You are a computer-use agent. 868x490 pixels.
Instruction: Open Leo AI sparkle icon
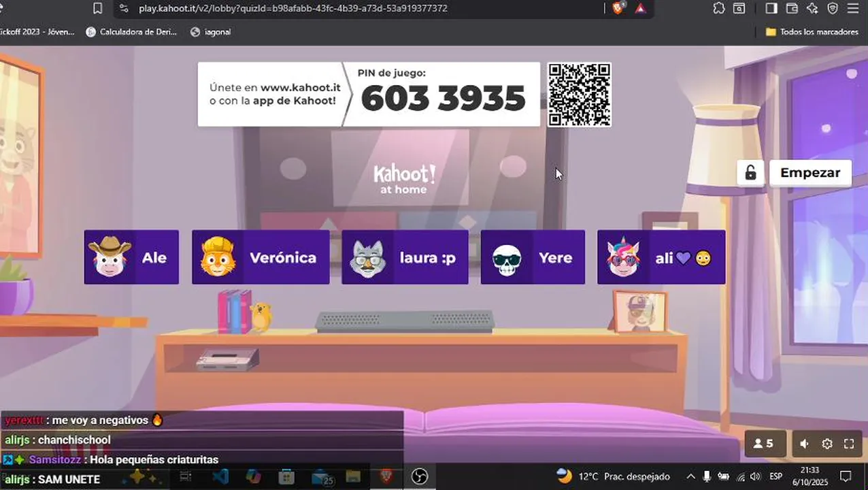[812, 8]
